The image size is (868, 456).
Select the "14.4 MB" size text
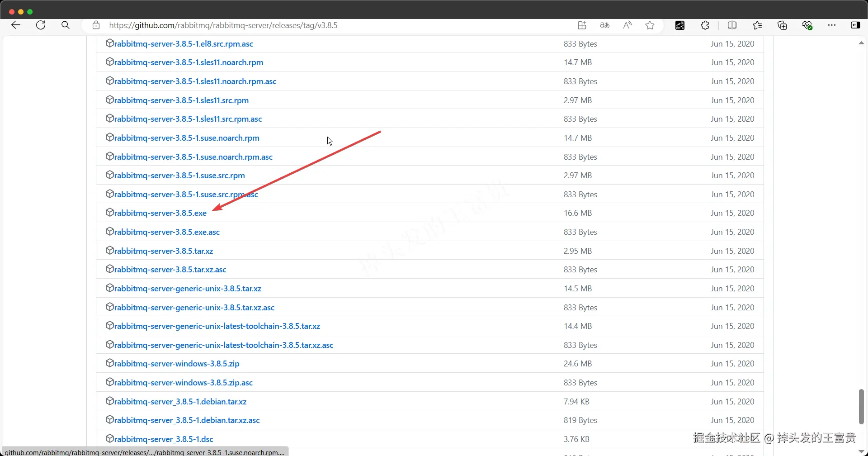(x=578, y=326)
